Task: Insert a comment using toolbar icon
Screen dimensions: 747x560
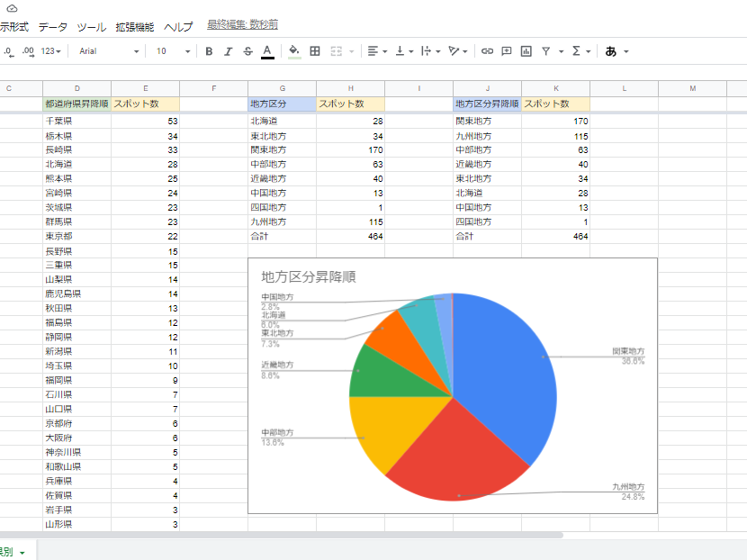Action: pyautogui.click(x=507, y=51)
